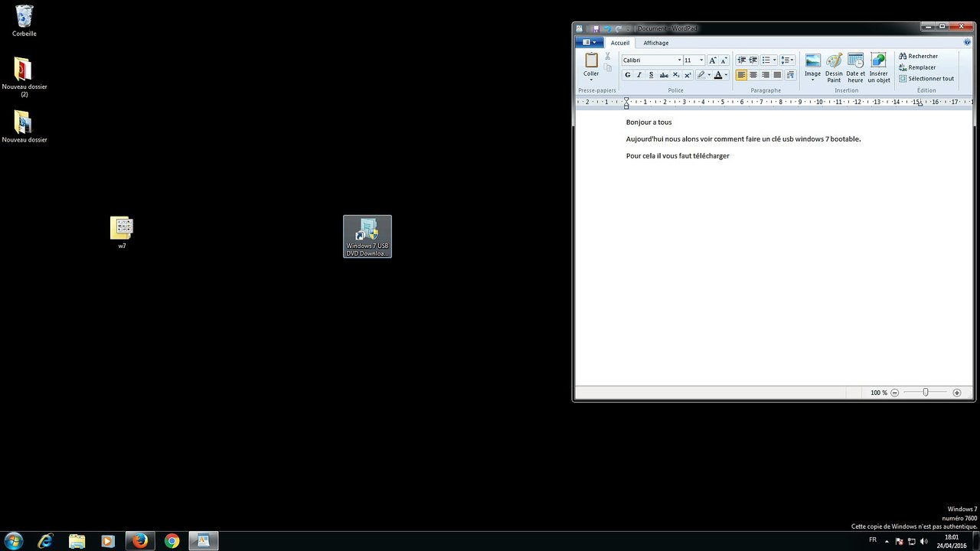Open the font color dropdown arrow
980x551 pixels.
coord(726,75)
